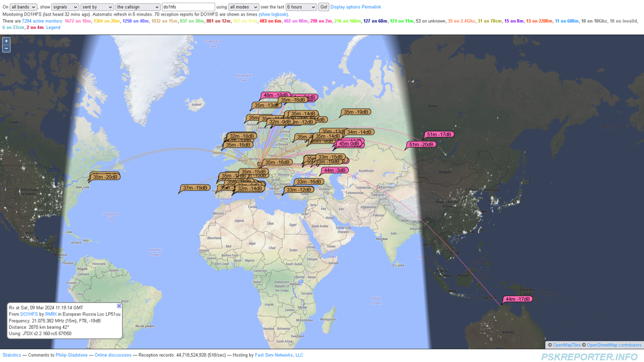Click the pink 44m -3dB marker
Viewport: 644px width, 362px height.
[x=336, y=171]
